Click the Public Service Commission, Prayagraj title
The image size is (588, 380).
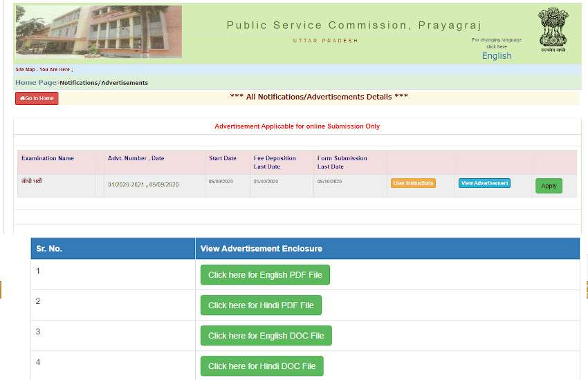(x=353, y=26)
